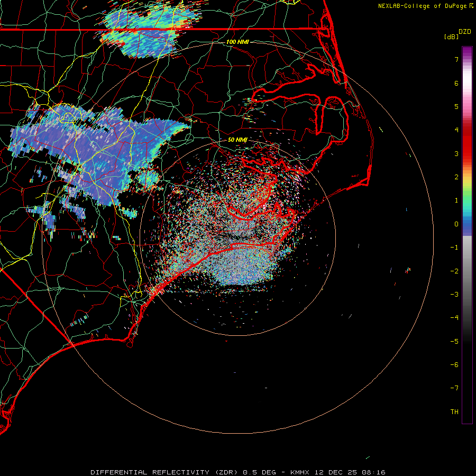
Task: Click the 0.5 DEG elevation label
Action: tap(260, 472)
